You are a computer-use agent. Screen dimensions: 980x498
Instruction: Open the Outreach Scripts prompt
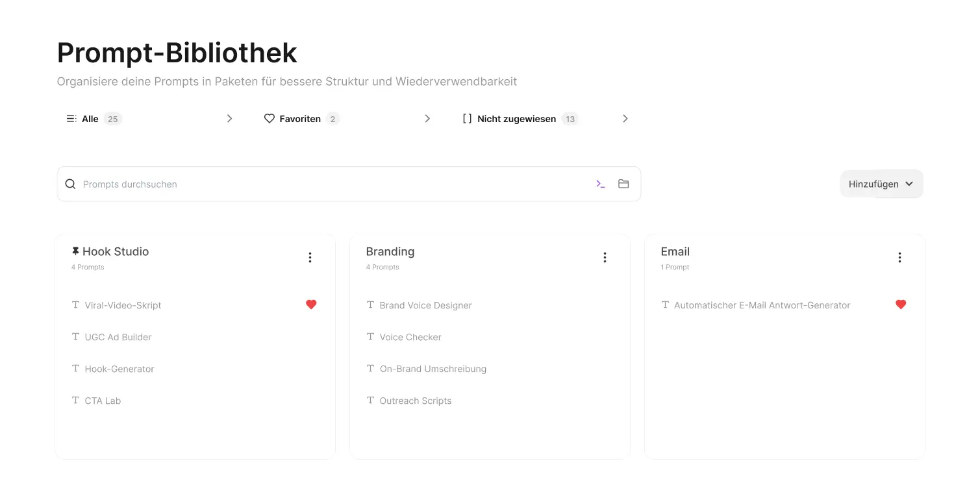point(416,400)
